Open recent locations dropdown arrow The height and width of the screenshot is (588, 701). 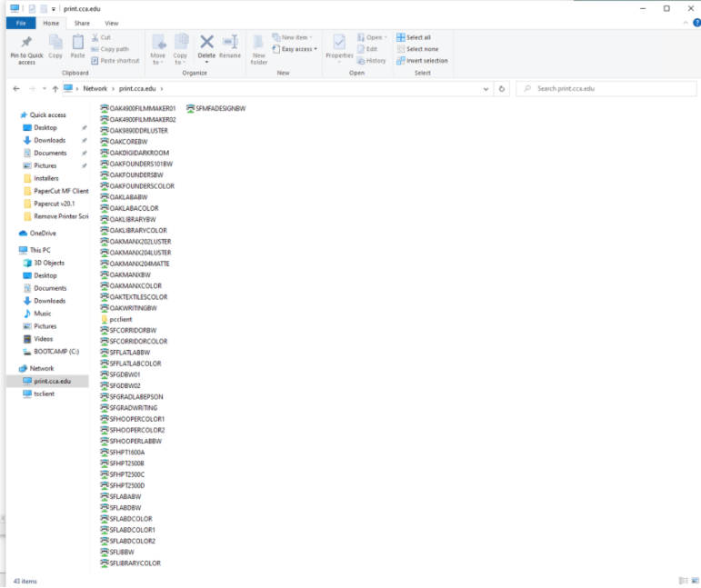coord(45,89)
